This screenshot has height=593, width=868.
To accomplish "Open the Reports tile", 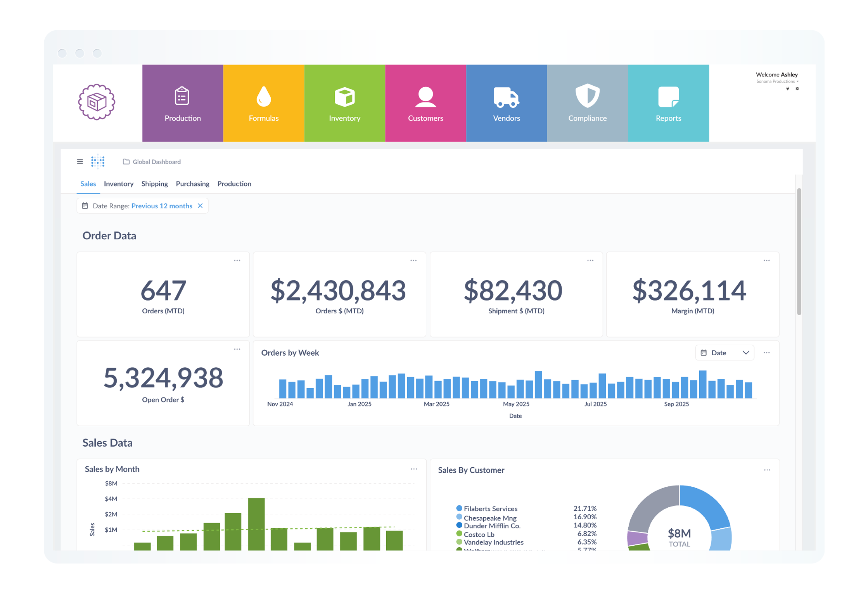I will (668, 103).
